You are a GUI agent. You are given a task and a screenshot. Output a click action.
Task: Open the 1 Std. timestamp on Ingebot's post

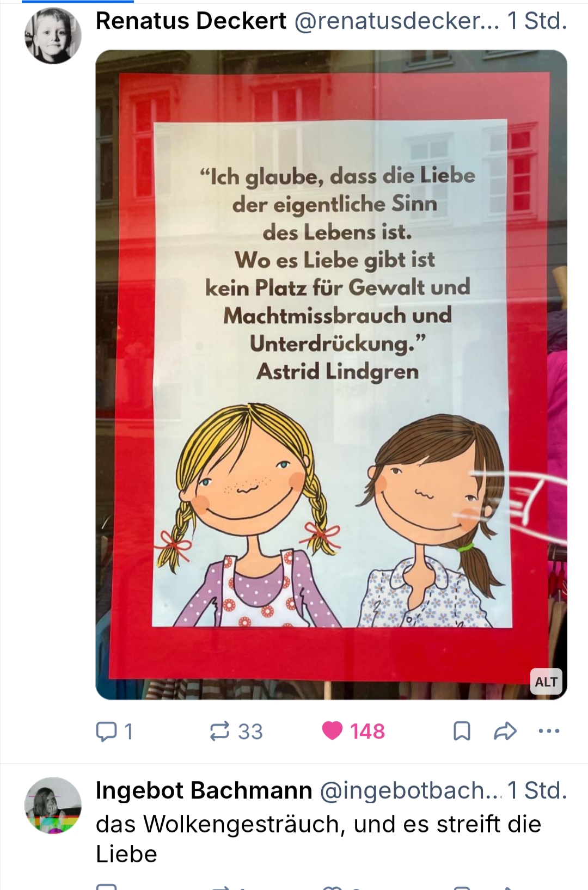point(537,790)
